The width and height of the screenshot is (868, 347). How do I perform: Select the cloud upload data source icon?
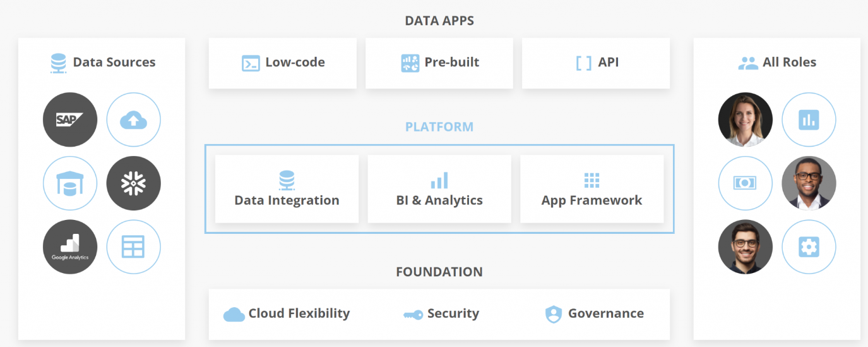(x=134, y=119)
